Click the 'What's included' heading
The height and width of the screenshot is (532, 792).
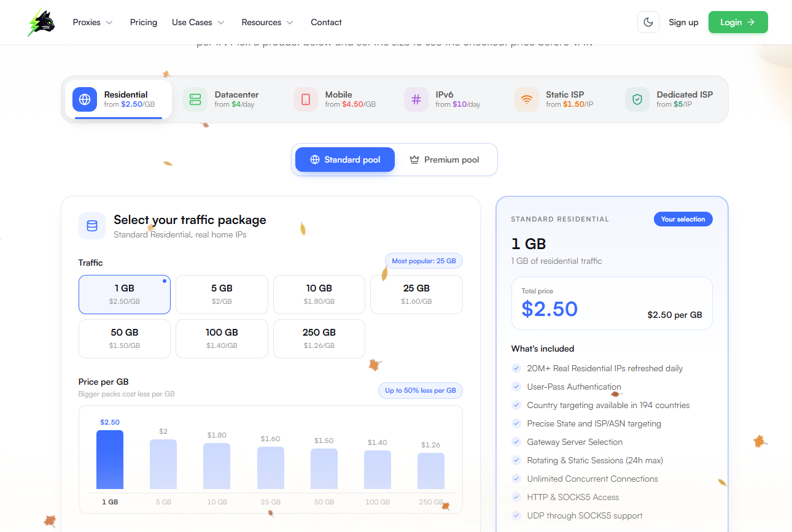tap(543, 349)
